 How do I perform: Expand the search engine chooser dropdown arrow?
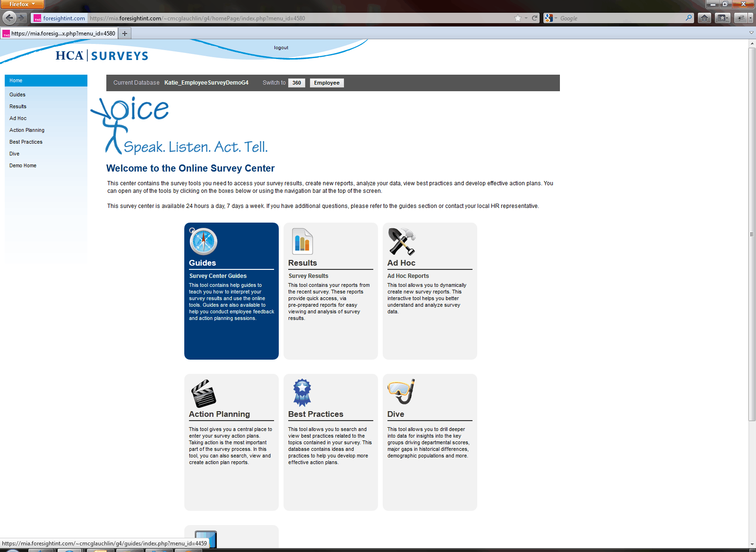coord(556,18)
